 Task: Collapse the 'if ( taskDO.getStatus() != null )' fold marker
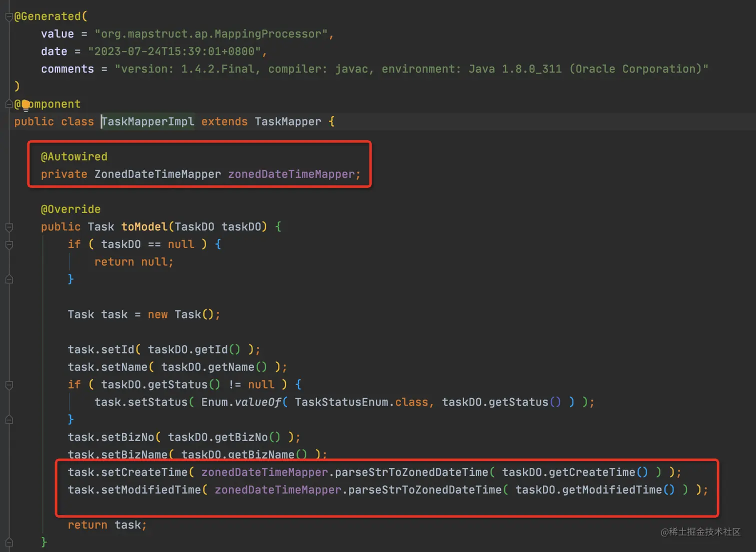8,385
